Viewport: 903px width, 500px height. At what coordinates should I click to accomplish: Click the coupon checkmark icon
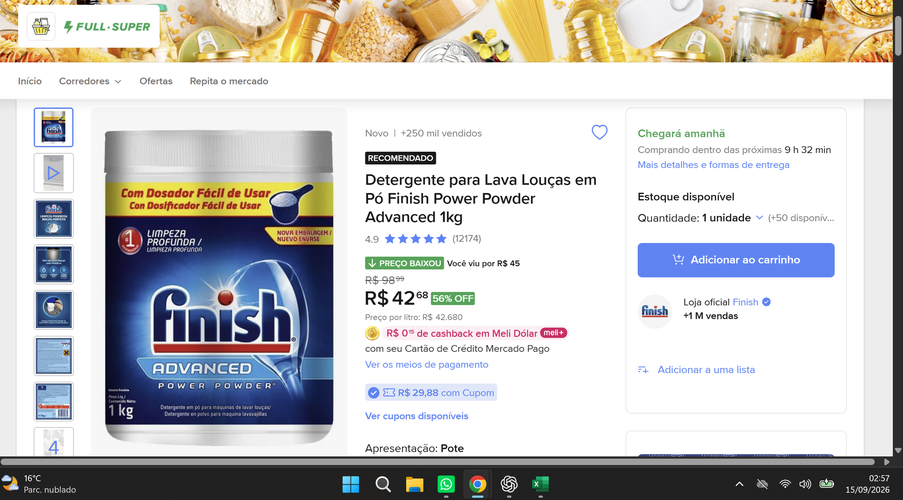pos(373,393)
